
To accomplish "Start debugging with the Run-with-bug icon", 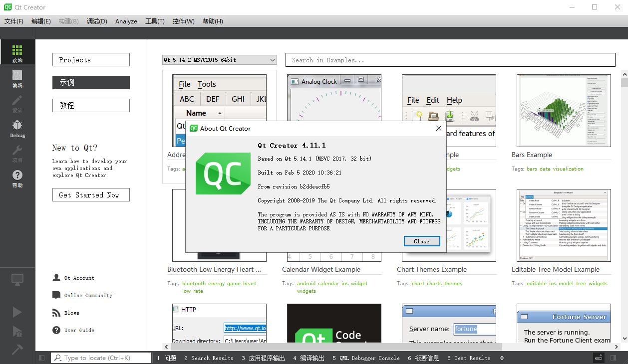I will 17,331.
